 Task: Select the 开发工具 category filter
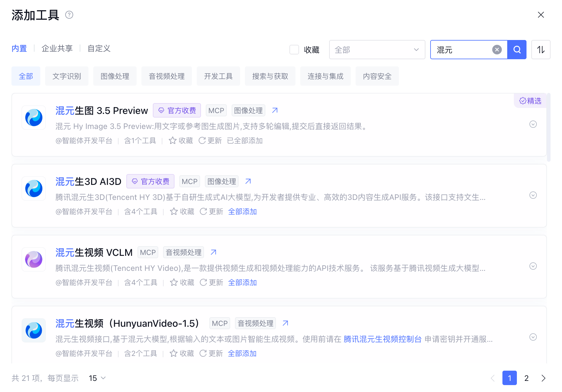click(218, 76)
